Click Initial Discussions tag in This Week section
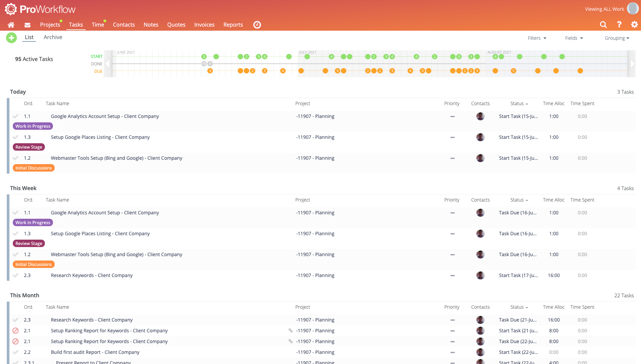Image resolution: width=641 pixels, height=364 pixels. 33,264
